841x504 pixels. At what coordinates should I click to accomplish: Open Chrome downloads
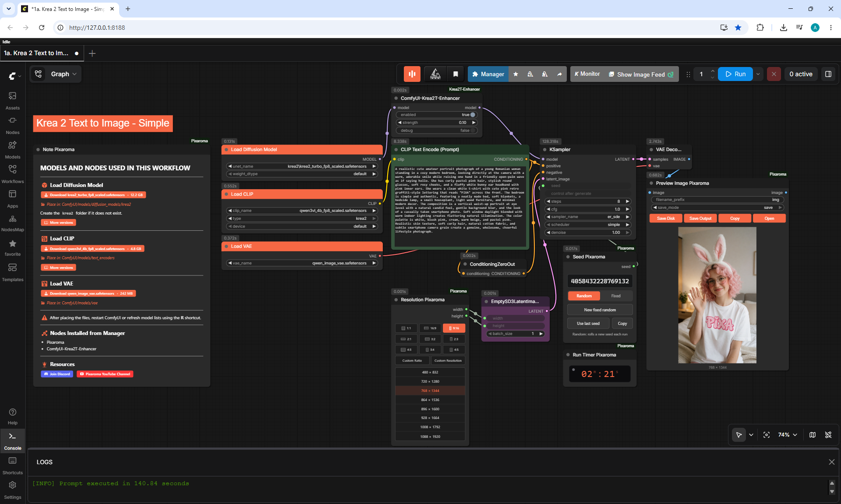tap(784, 28)
